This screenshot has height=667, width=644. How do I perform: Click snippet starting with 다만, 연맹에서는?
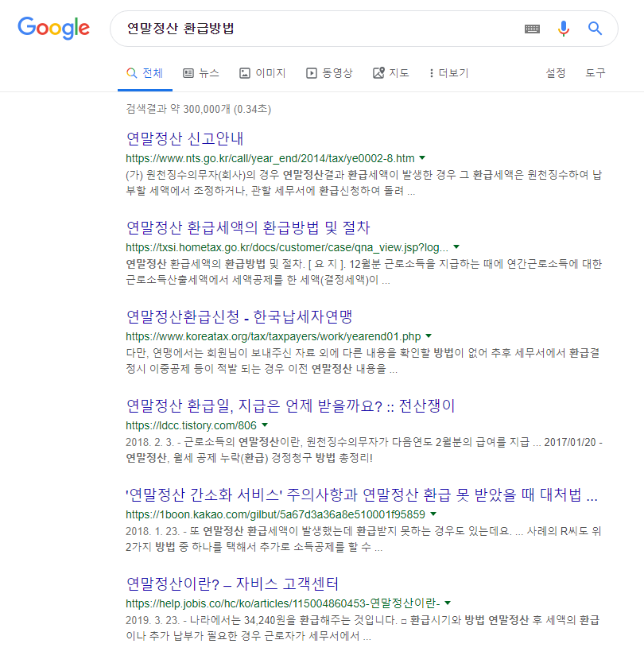tap(363, 361)
